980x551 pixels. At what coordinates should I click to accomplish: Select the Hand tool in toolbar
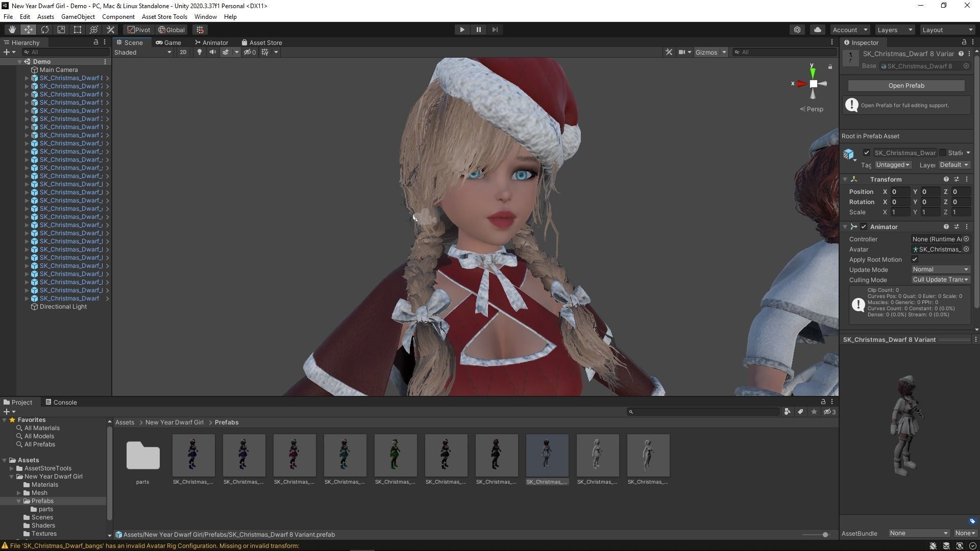point(12,30)
